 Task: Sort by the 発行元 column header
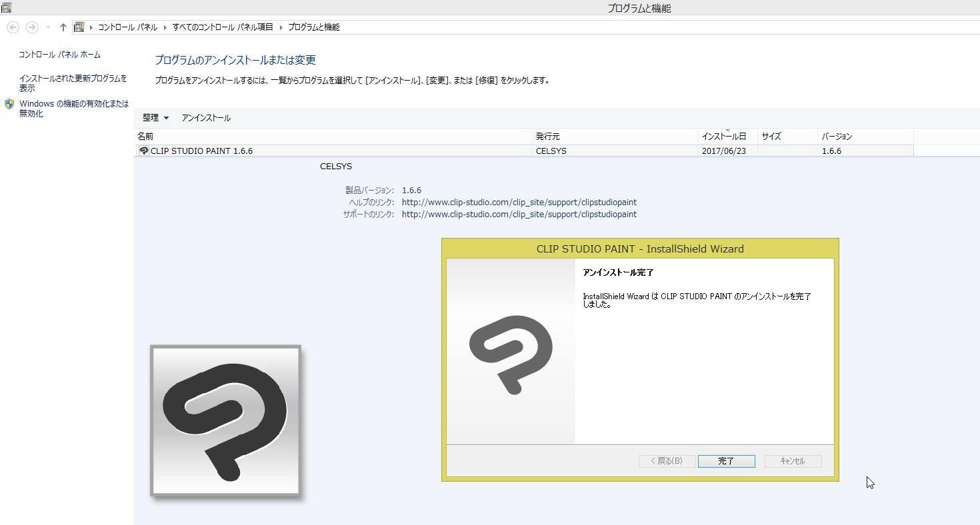(x=615, y=137)
